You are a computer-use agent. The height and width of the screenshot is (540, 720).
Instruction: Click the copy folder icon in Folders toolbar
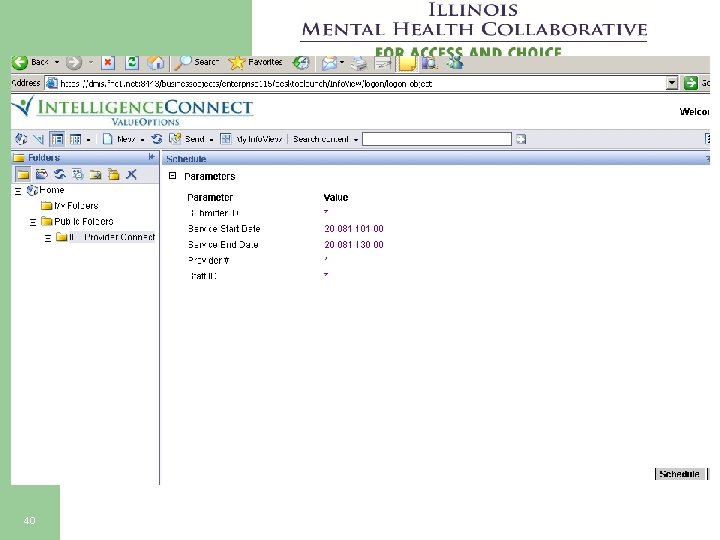96,174
